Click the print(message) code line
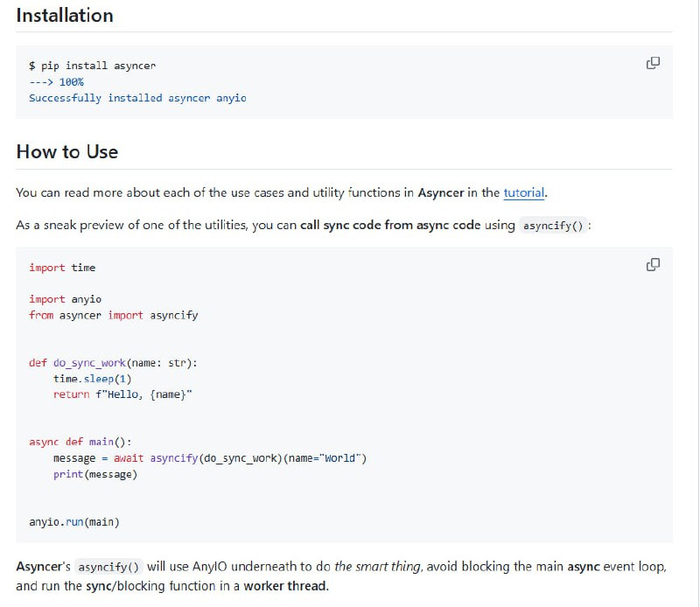The width and height of the screenshot is (700, 607). 95,474
